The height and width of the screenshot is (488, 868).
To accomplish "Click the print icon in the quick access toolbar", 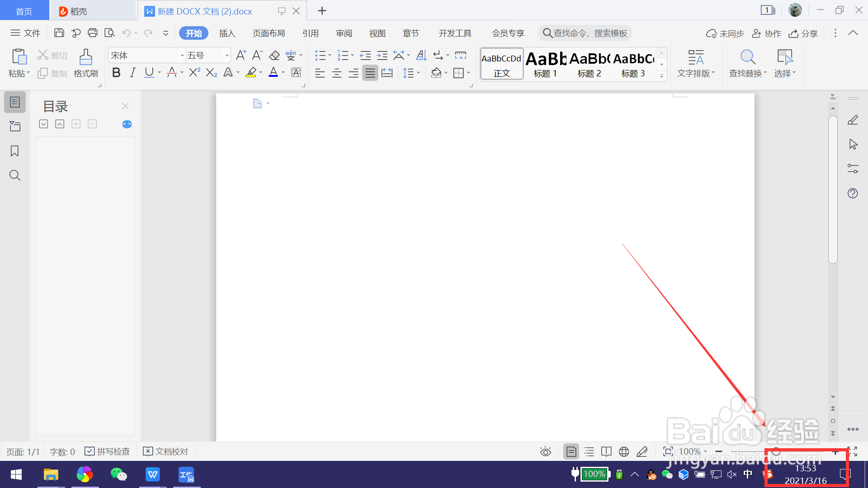I will [x=93, y=33].
